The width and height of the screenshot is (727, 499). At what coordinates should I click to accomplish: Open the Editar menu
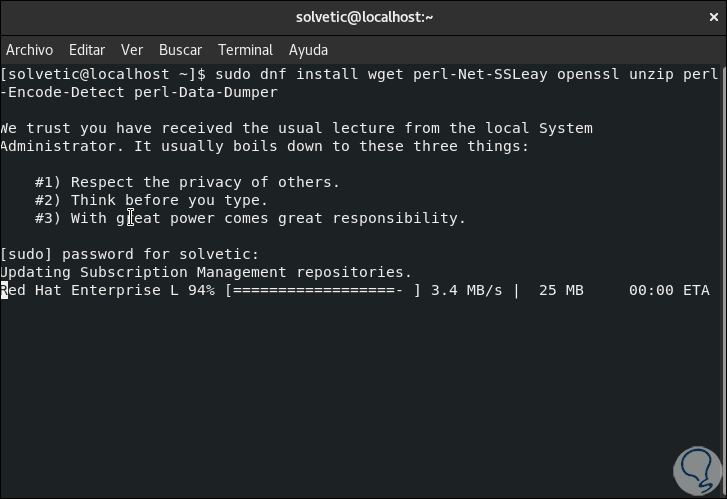[x=87, y=49]
